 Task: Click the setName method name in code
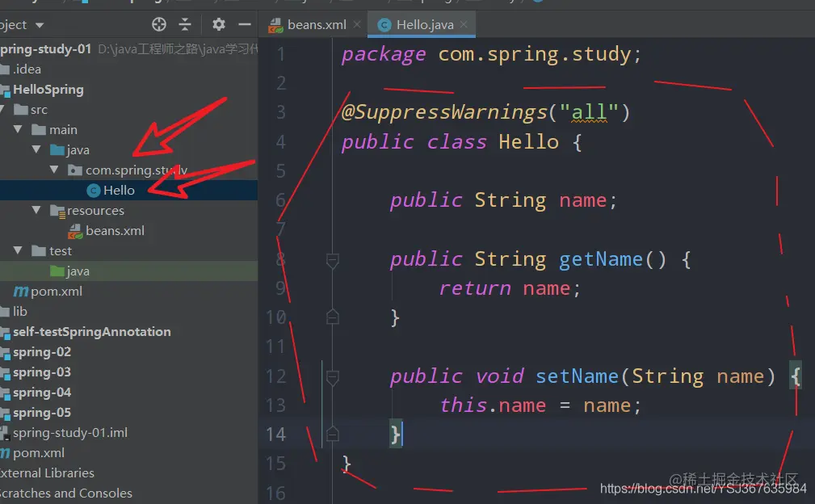point(577,376)
